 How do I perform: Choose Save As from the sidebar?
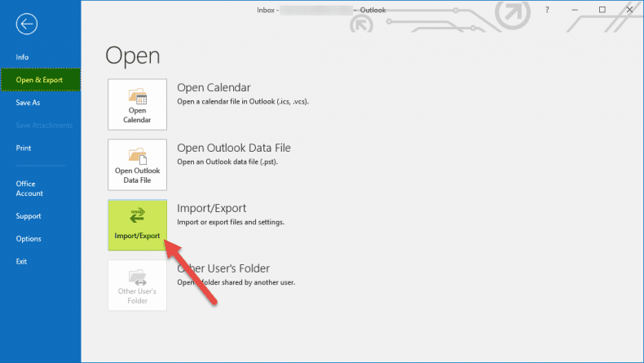28,103
